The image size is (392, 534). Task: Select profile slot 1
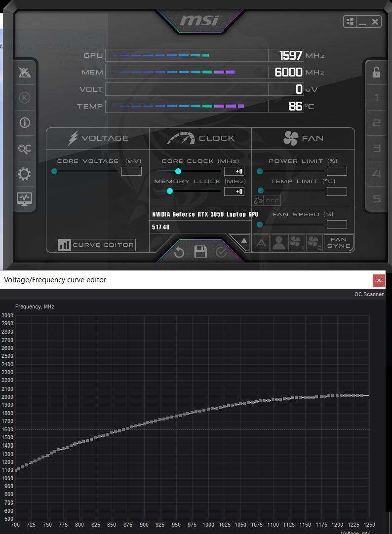click(x=377, y=98)
